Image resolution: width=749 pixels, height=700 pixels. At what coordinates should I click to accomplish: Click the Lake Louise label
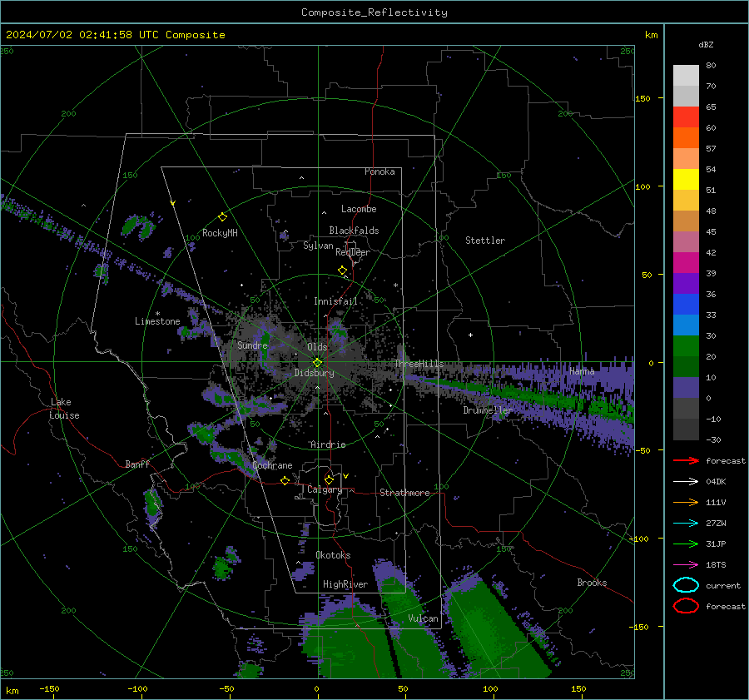pyautogui.click(x=64, y=409)
